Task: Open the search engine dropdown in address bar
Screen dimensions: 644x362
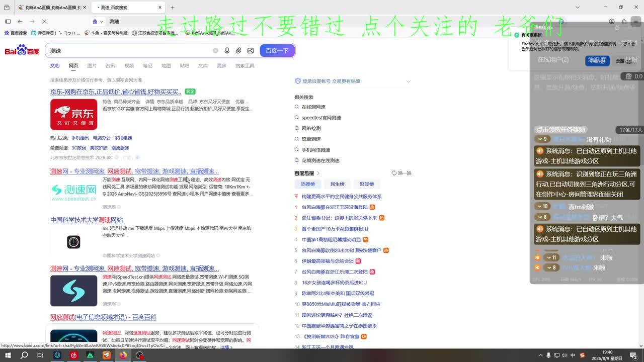Action: pyautogui.click(x=98, y=22)
